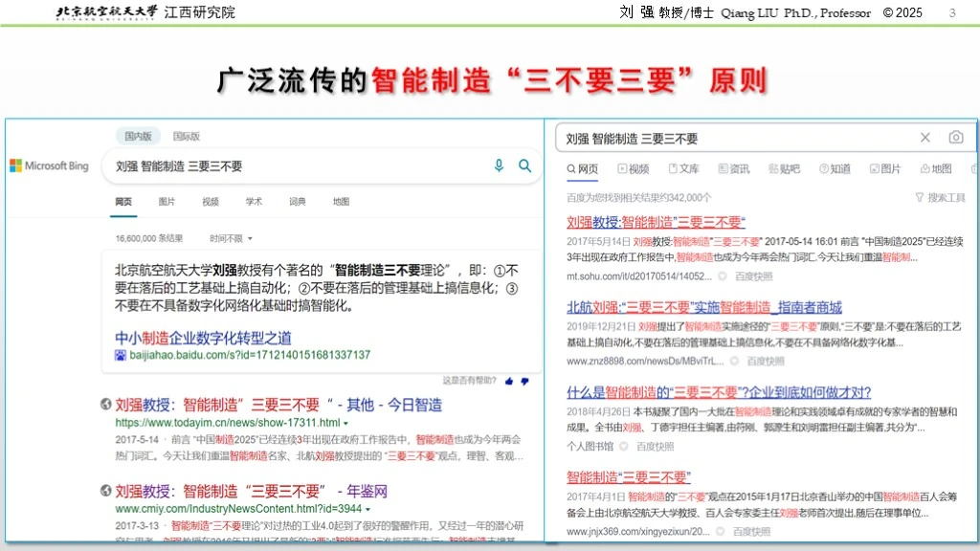Open Baidu camera image search
980x551 pixels.
tap(956, 138)
